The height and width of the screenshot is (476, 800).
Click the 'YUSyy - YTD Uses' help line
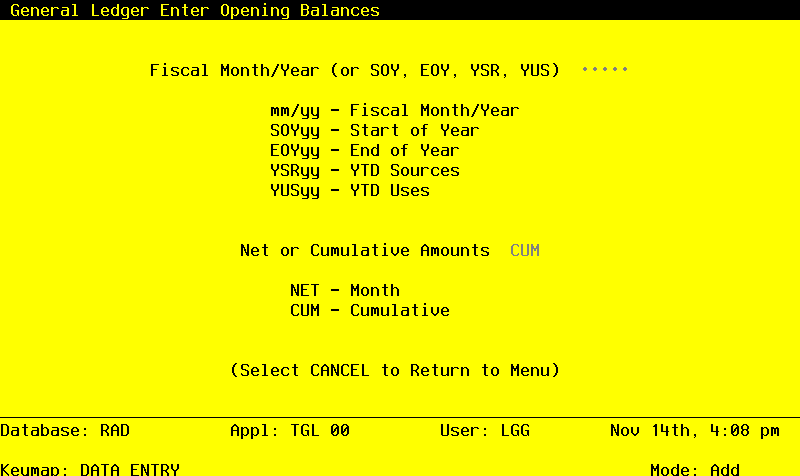pos(349,190)
